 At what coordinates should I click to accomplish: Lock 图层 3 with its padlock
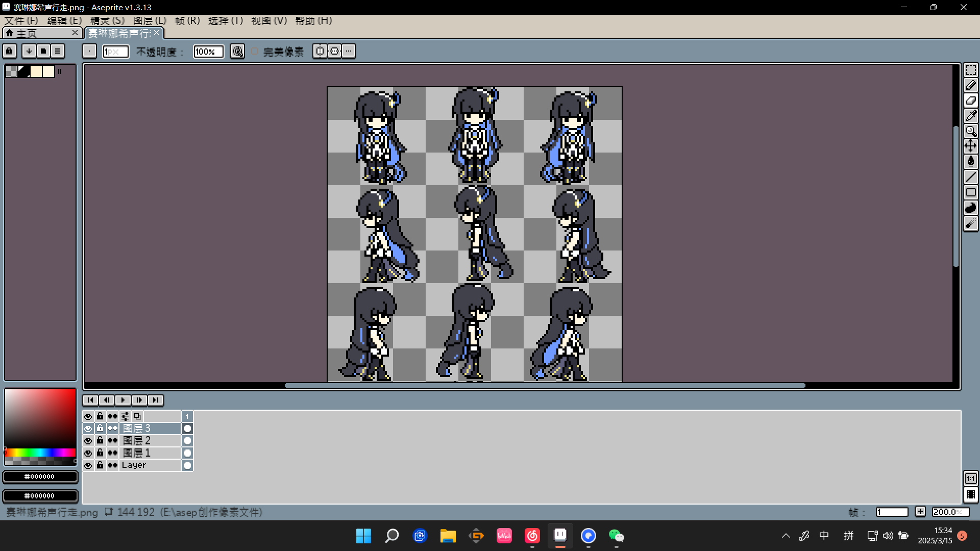(x=100, y=429)
